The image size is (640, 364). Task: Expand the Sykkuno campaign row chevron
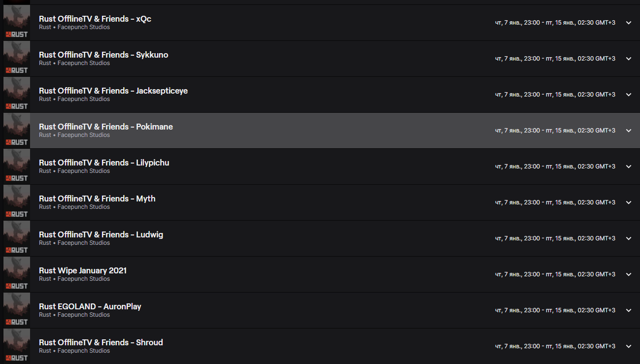pos(629,59)
